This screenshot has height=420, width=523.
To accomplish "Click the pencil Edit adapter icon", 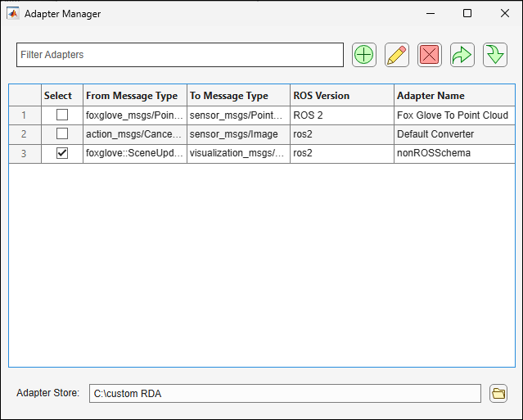I will [397, 55].
